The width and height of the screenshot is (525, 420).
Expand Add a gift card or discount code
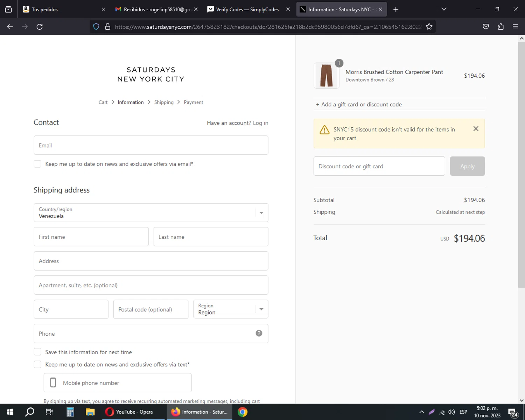[359, 104]
